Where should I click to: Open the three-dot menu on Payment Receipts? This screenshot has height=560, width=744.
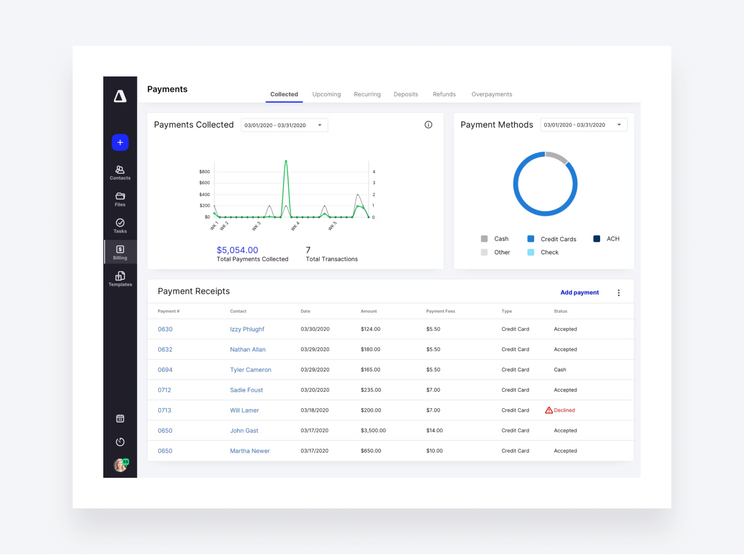pos(619,292)
